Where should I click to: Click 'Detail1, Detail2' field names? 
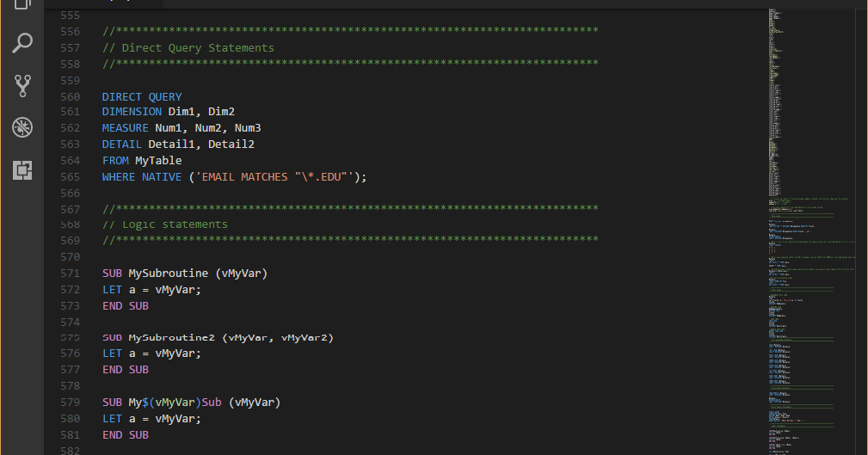coord(201,144)
